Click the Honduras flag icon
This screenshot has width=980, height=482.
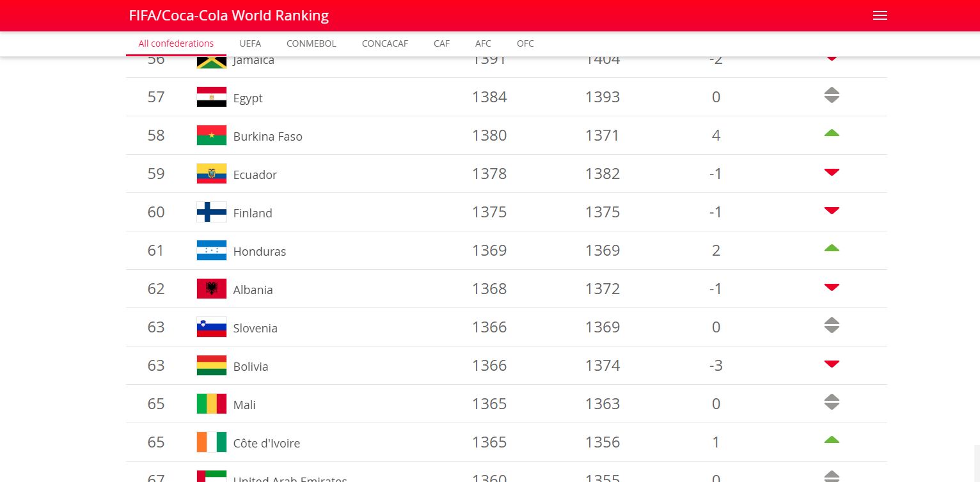coord(211,251)
